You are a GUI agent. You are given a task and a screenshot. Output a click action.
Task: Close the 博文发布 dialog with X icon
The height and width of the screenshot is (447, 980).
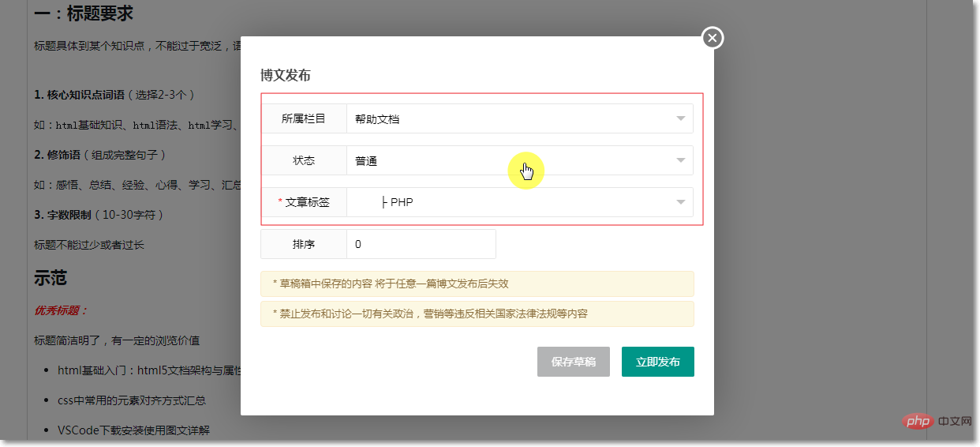tap(713, 37)
